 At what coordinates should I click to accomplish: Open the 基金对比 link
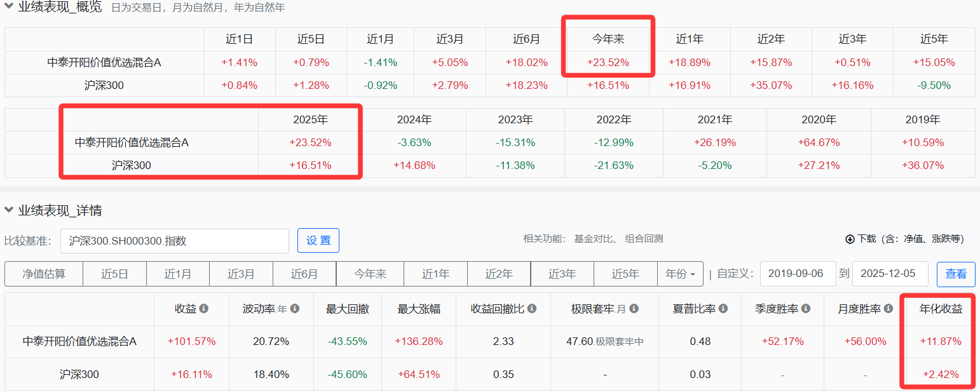(x=594, y=239)
